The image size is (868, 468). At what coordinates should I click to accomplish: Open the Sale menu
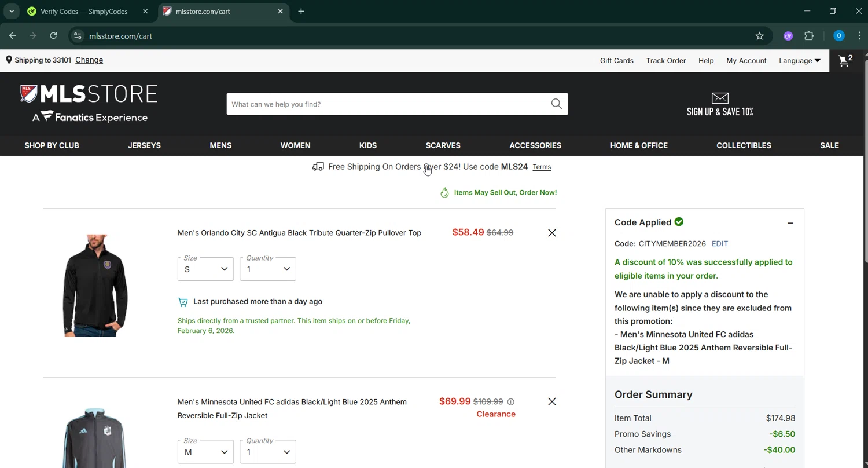(x=829, y=145)
